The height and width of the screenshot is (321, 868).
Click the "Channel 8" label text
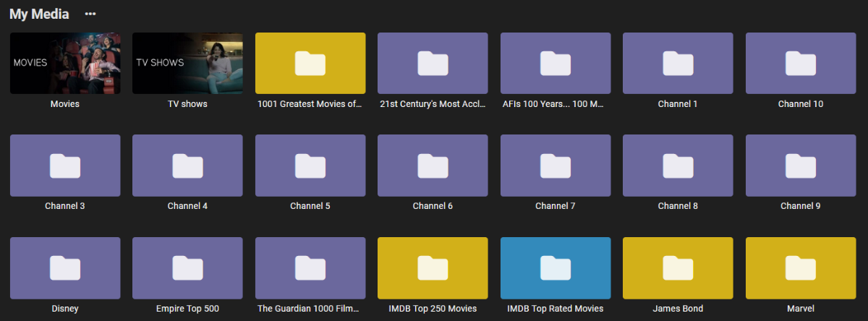tap(678, 206)
